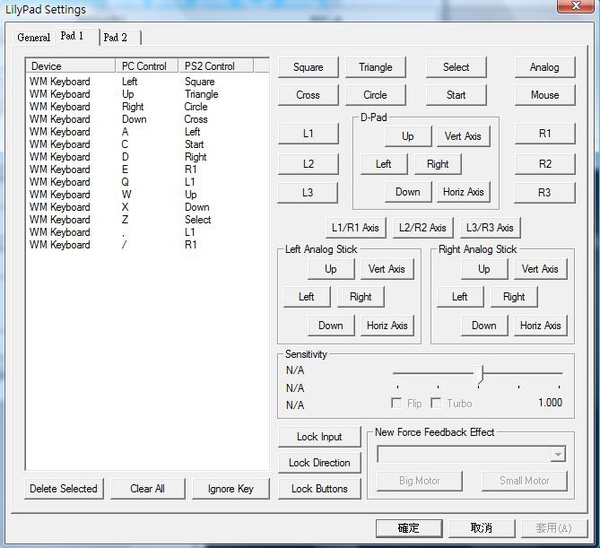Confirm with the 確定 button
The image size is (600, 548).
click(x=409, y=528)
